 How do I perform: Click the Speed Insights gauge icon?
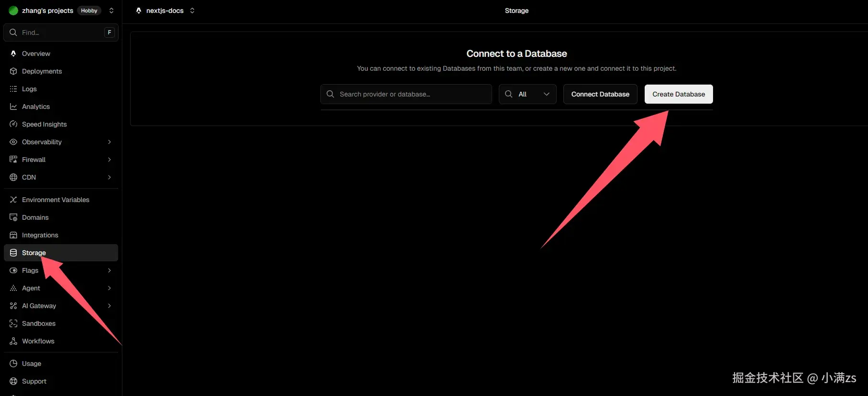(x=13, y=124)
